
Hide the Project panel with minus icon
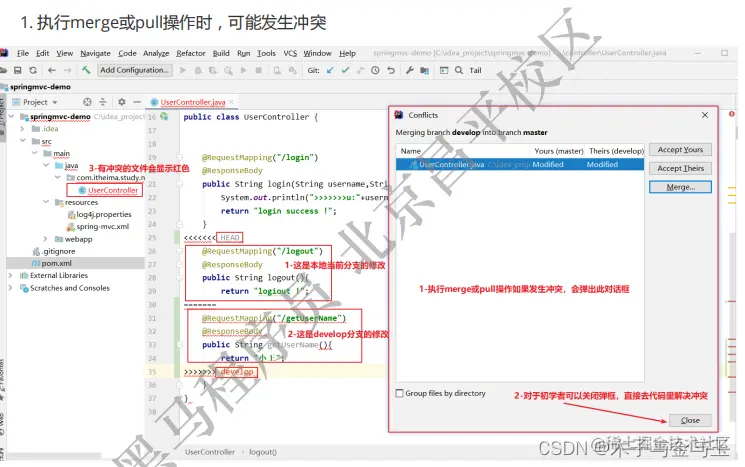point(137,102)
